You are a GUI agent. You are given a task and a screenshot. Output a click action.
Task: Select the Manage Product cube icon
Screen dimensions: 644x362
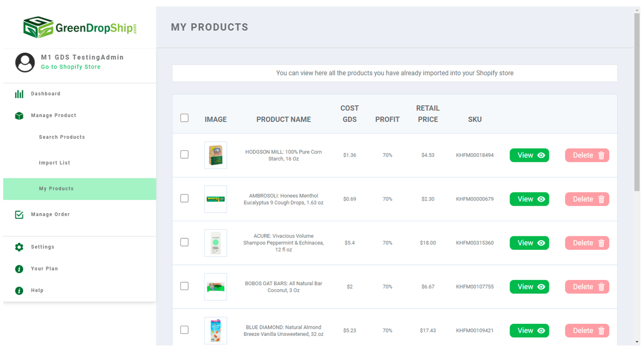point(19,115)
